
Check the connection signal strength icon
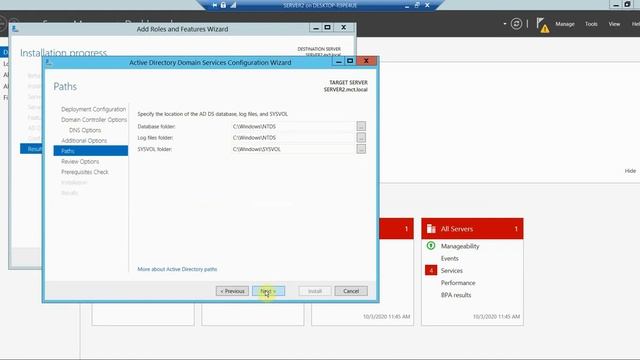point(233,5)
